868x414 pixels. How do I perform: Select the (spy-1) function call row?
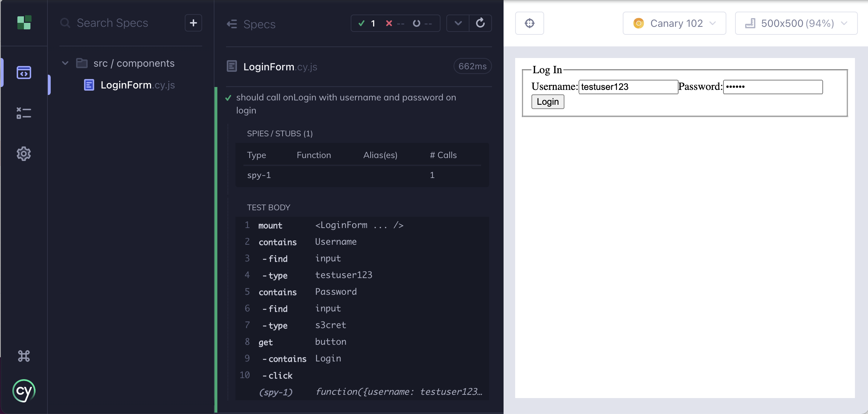[x=362, y=392]
